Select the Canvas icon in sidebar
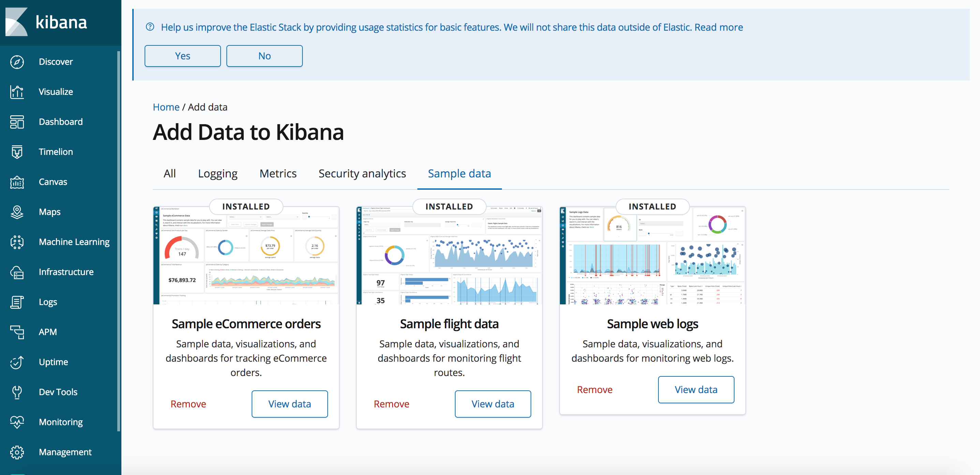Viewport: 980px width, 475px height. coord(17,182)
